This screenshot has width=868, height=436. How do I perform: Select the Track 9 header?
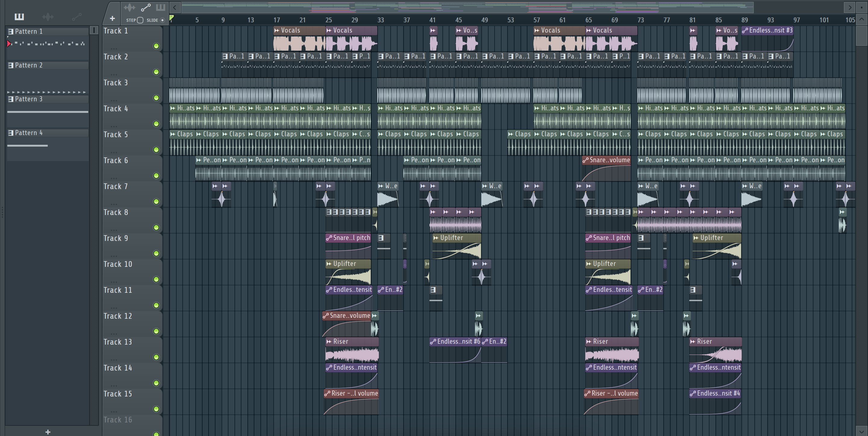click(x=132, y=246)
